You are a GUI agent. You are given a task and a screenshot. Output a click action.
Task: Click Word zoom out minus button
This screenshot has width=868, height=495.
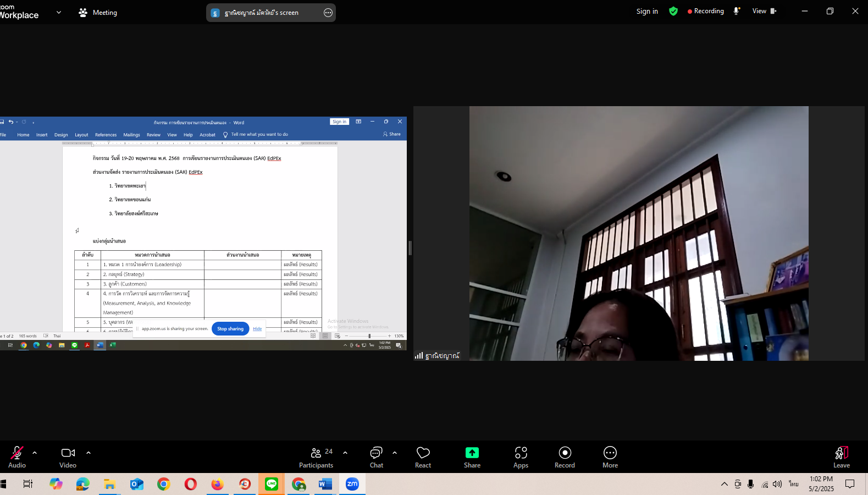tap(346, 336)
